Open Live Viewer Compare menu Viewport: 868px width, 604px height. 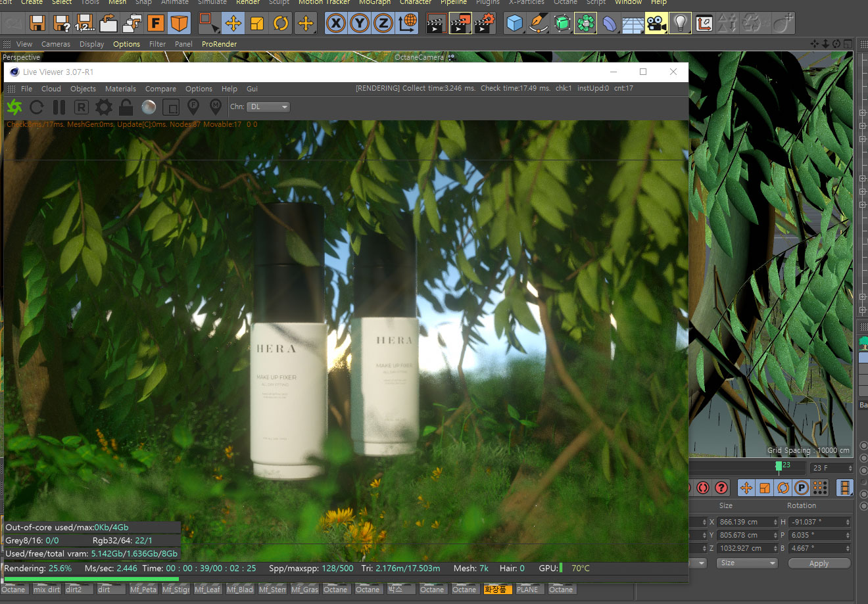coord(160,89)
